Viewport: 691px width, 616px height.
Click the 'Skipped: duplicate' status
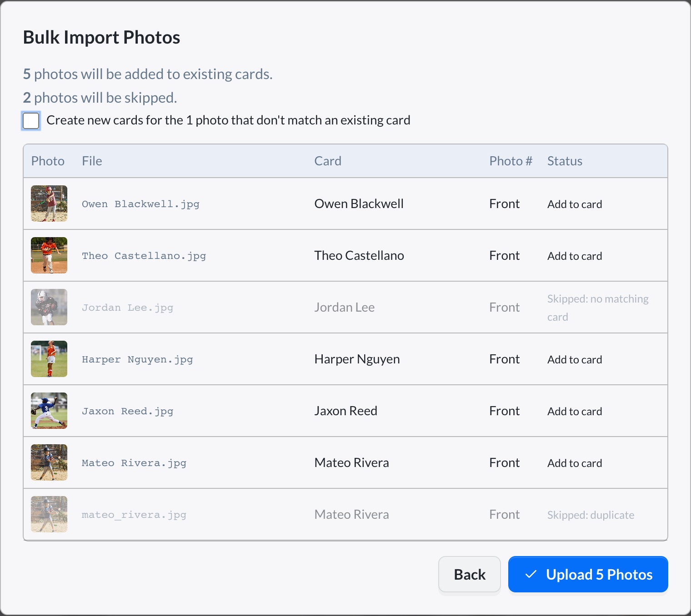pyautogui.click(x=591, y=515)
